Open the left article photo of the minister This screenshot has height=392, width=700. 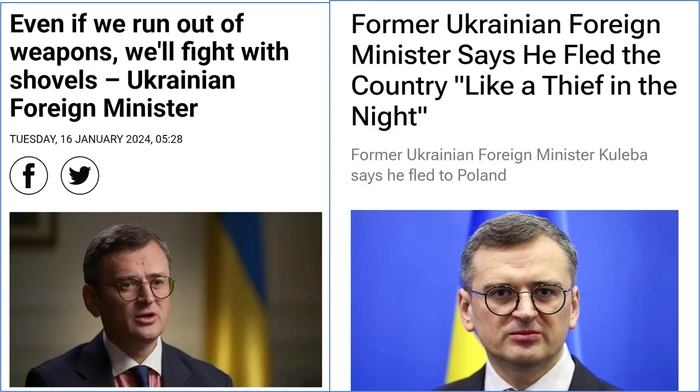pos(166,300)
